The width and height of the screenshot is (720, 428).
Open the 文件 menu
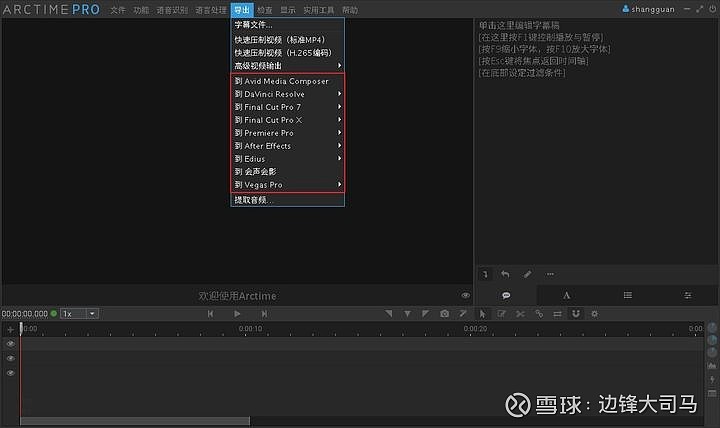click(x=118, y=10)
